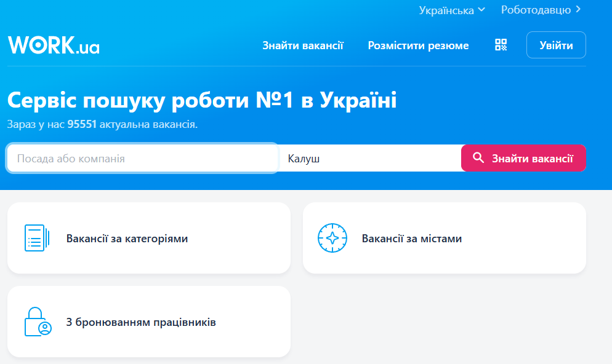This screenshot has width=612, height=364.
Task: Click the compass cities icon
Action: click(x=332, y=238)
